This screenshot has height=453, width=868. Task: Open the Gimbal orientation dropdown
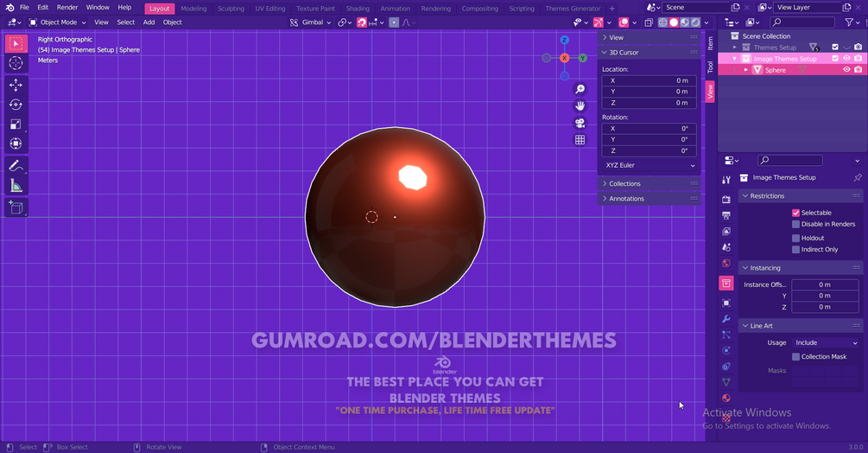pos(311,22)
